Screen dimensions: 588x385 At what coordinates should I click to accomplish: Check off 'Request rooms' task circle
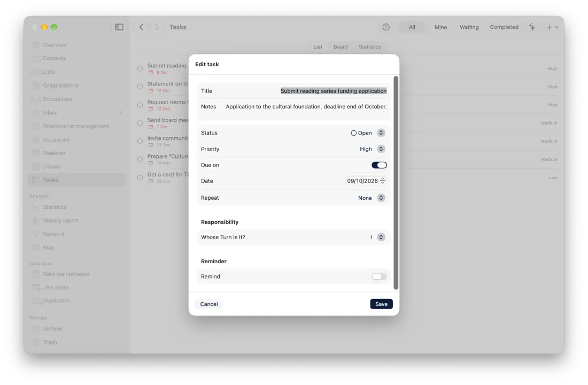click(x=140, y=105)
